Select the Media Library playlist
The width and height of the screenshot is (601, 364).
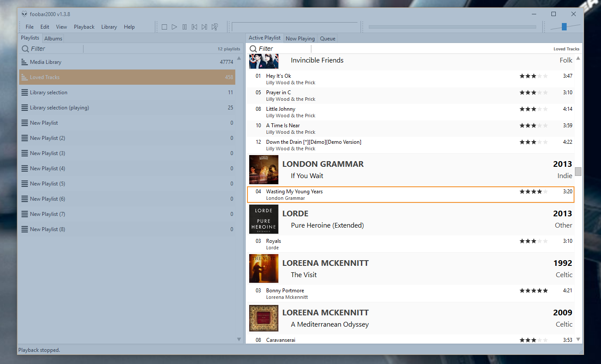(x=127, y=62)
